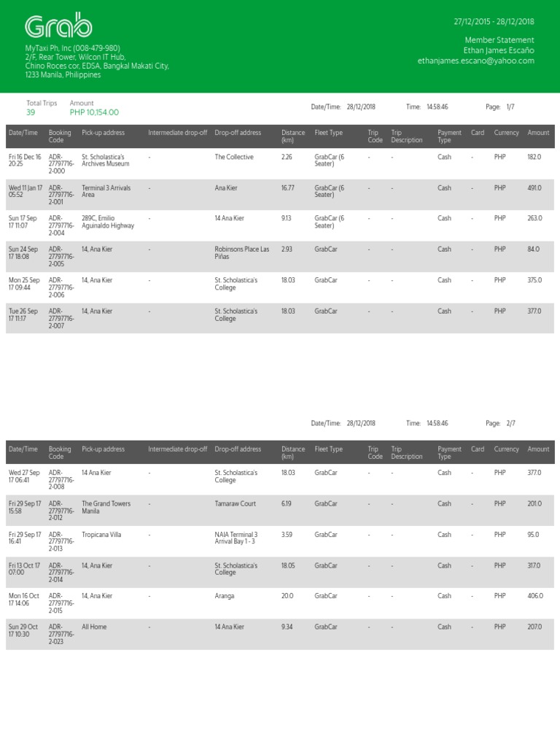Click the Page 2/7 indicator

[500, 423]
